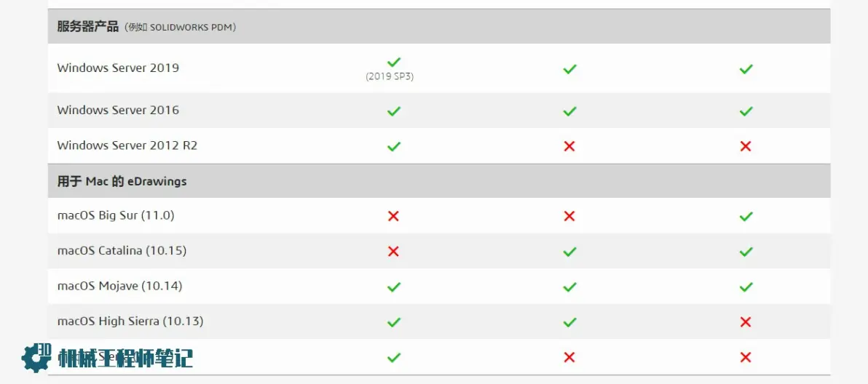Click the only red cross in the Catalina row
The width and height of the screenshot is (868, 384).
[394, 252]
